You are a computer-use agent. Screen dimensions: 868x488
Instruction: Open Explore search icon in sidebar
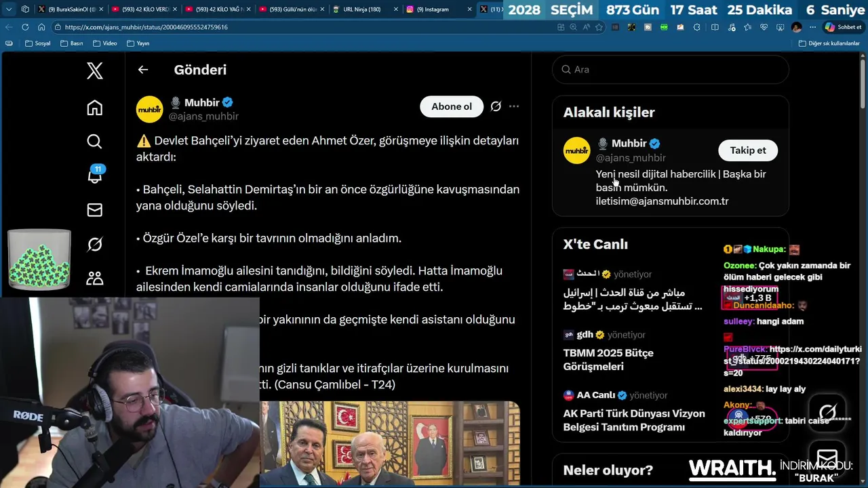coord(95,141)
